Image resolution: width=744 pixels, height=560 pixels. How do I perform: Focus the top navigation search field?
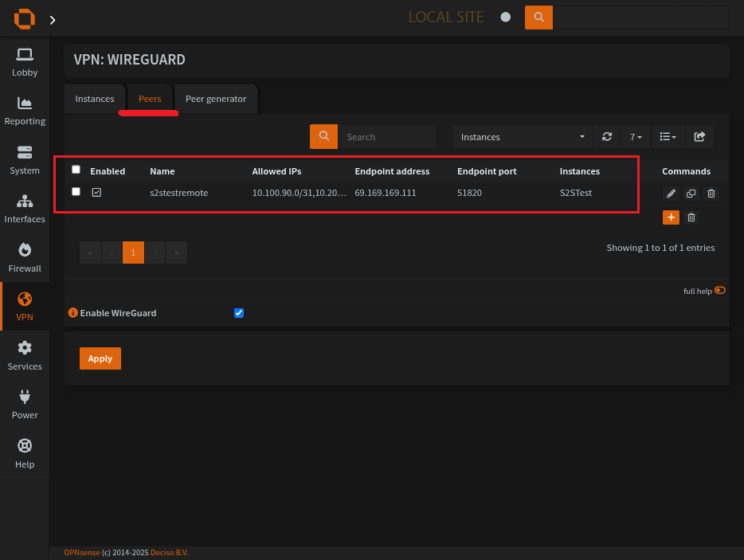(x=640, y=18)
